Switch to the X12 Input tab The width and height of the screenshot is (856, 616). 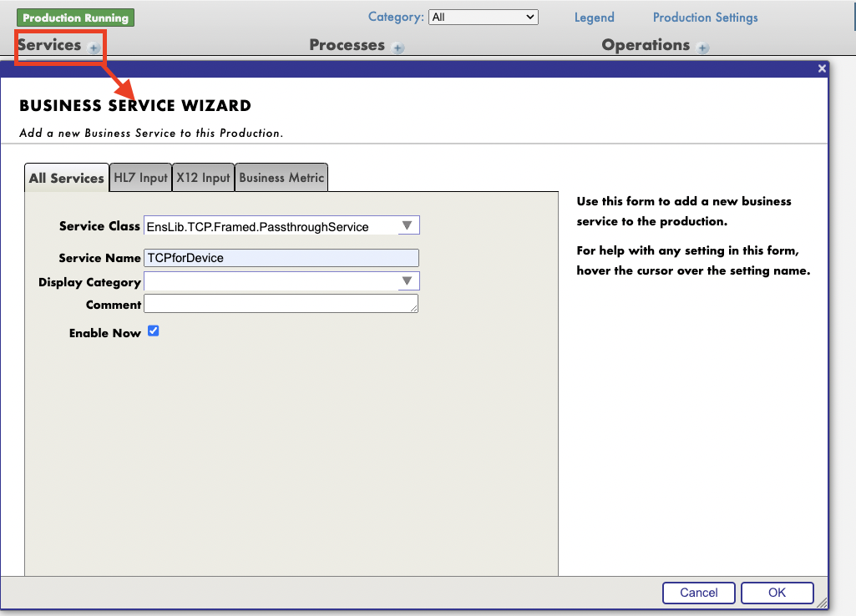point(203,178)
